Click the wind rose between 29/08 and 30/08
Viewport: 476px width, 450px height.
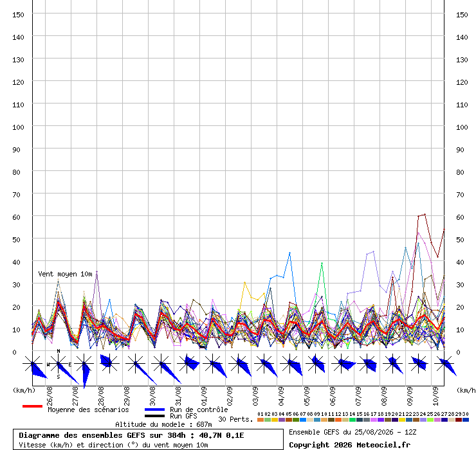pyautogui.click(x=135, y=363)
